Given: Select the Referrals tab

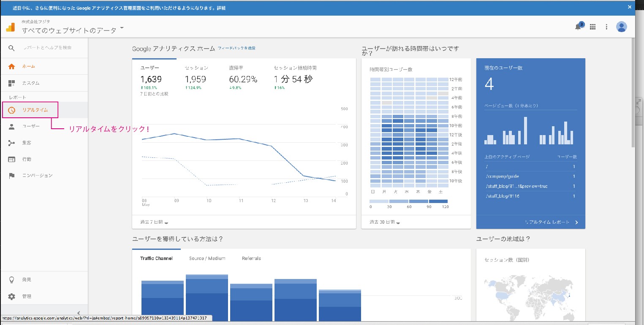Looking at the screenshot, I should [x=251, y=258].
